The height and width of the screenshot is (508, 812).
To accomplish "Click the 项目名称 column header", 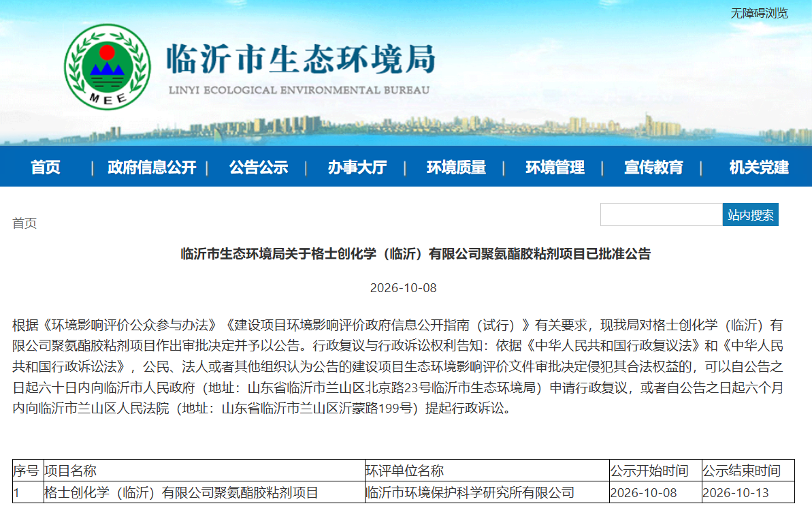I will (204, 471).
